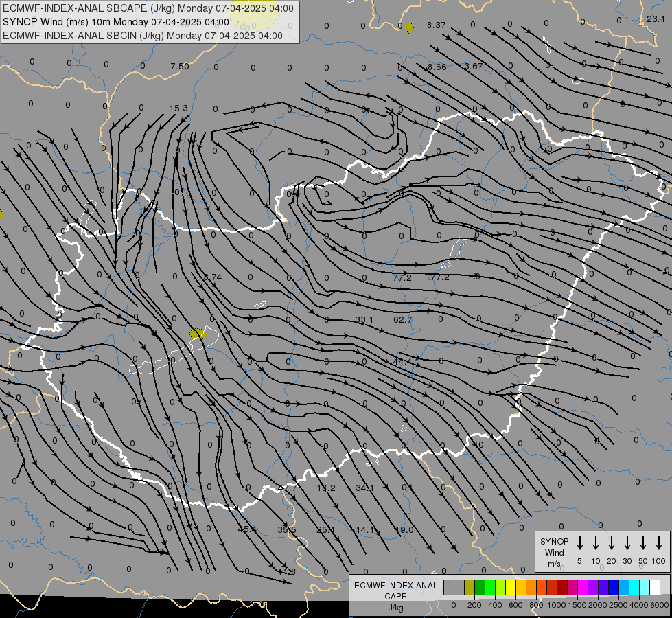Image resolution: width=672 pixels, height=618 pixels.
Task: Select the olive swatch ending at 200 J/kg
Action: point(470,587)
